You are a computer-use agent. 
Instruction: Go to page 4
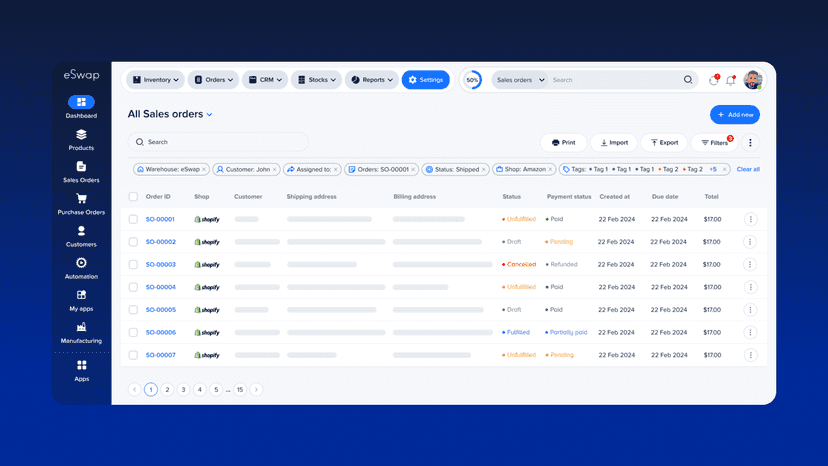pyautogui.click(x=200, y=390)
